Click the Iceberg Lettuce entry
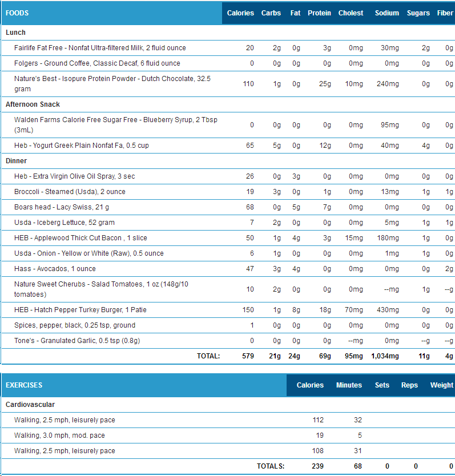The image size is (455, 476). [x=65, y=223]
